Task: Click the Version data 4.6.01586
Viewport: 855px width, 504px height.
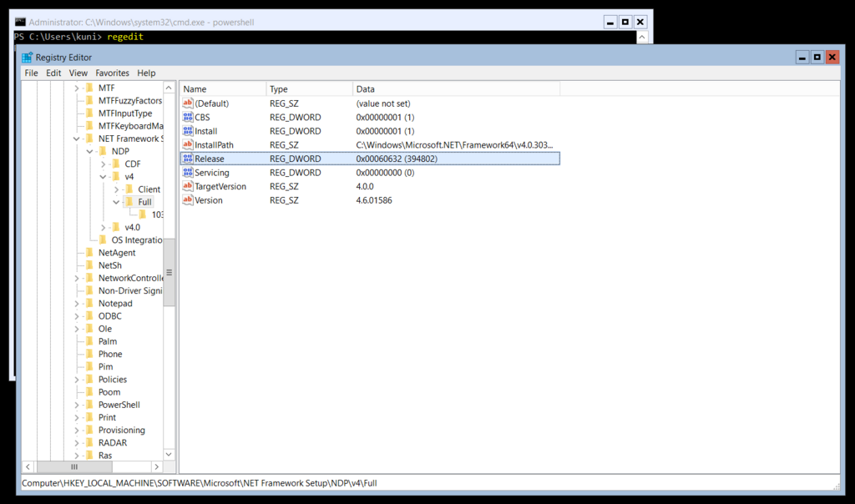Action: click(374, 200)
